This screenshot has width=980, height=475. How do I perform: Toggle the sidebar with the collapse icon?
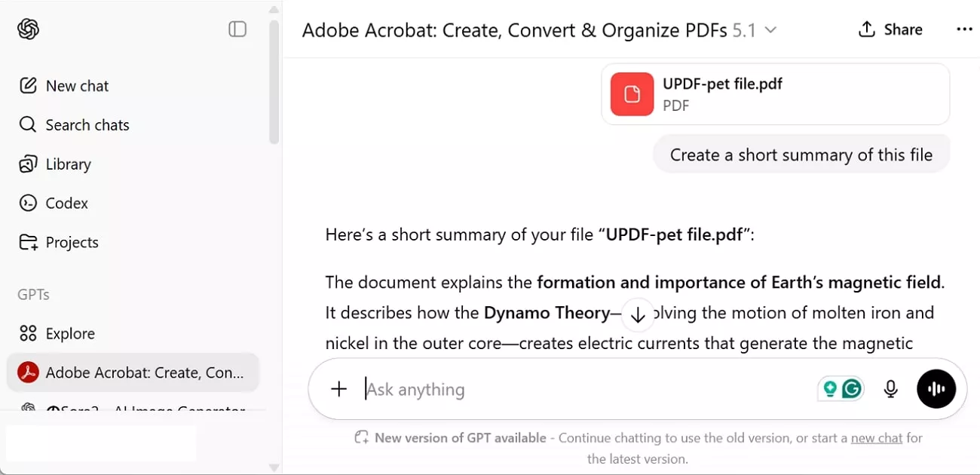click(237, 29)
